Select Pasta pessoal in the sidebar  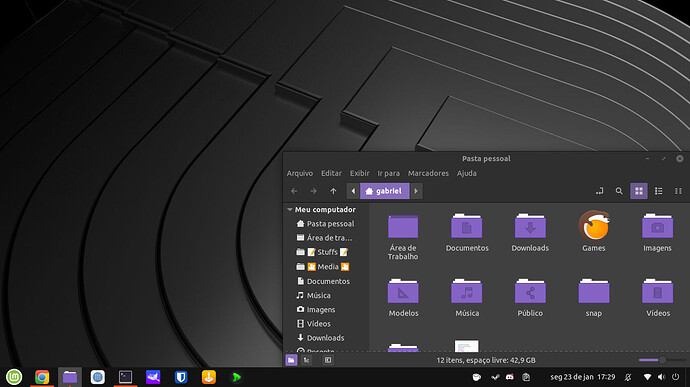[326, 224]
